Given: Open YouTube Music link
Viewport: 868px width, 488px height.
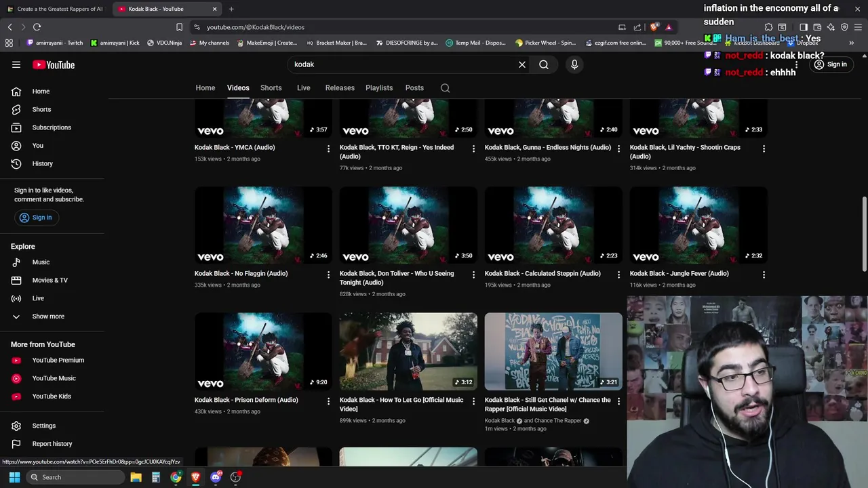Looking at the screenshot, I should pos(54,378).
